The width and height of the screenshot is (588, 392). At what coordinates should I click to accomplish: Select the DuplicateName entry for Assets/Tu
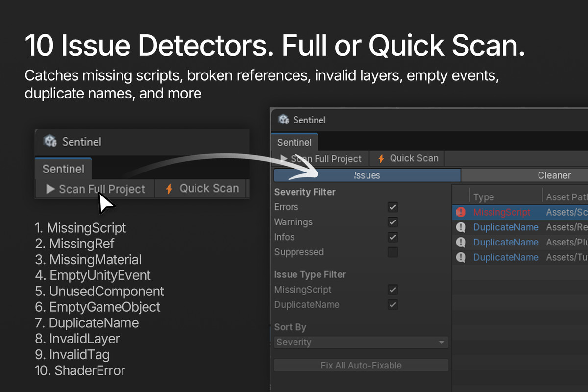point(506,257)
